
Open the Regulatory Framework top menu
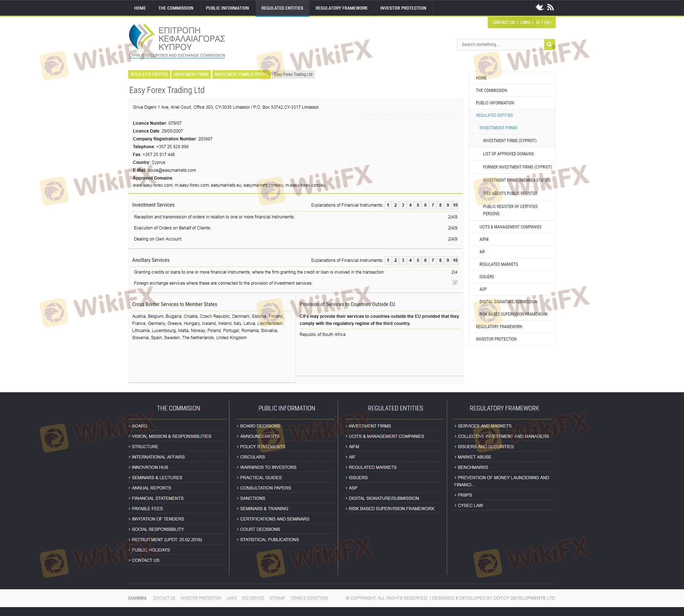[341, 8]
